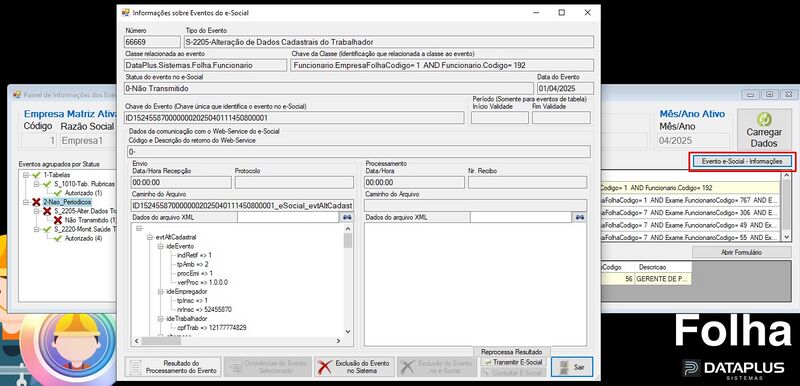Click the Envio Caminho do Arquivo field
This screenshot has height=386, width=800.
242,205
